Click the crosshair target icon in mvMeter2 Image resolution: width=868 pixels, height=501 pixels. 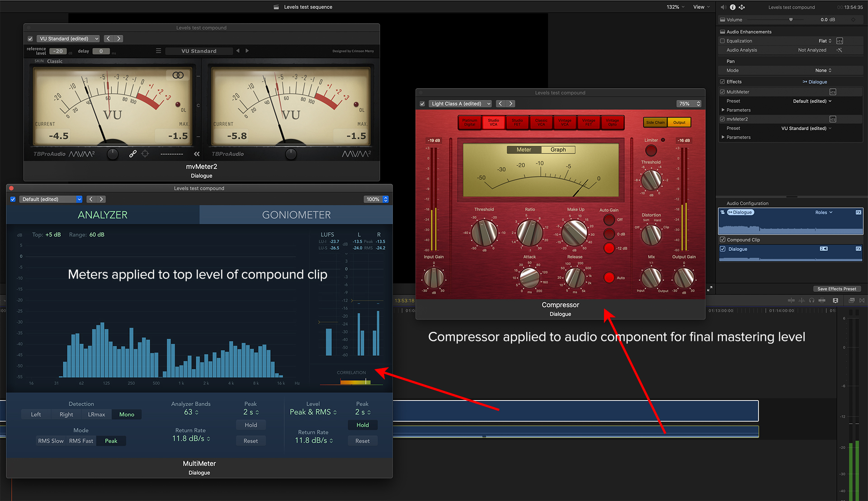[145, 154]
